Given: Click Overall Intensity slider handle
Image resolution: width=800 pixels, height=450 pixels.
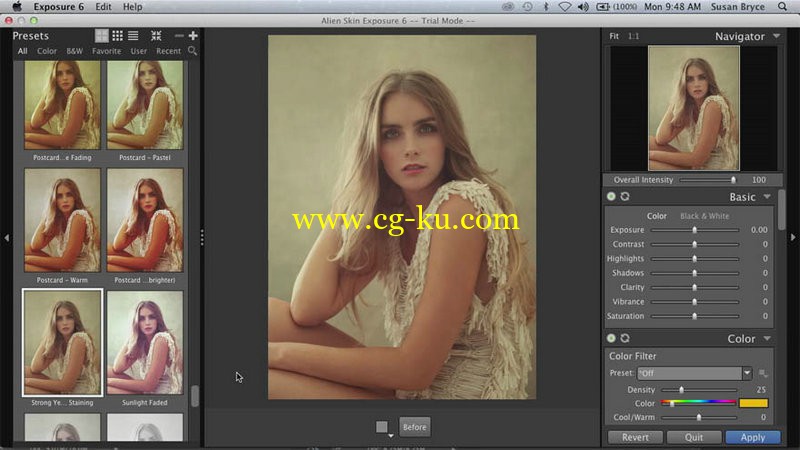Looking at the screenshot, I should point(733,180).
